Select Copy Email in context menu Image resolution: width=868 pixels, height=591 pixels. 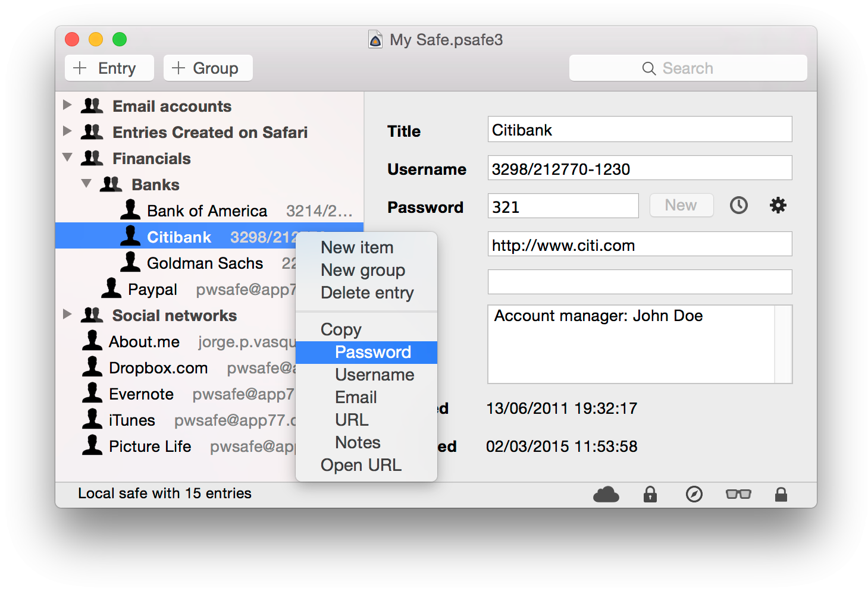click(x=366, y=397)
